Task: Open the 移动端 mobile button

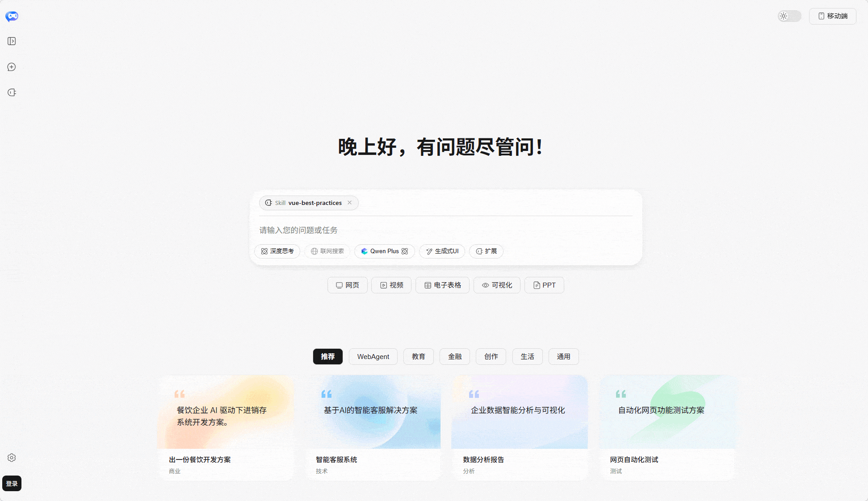Action: tap(833, 16)
